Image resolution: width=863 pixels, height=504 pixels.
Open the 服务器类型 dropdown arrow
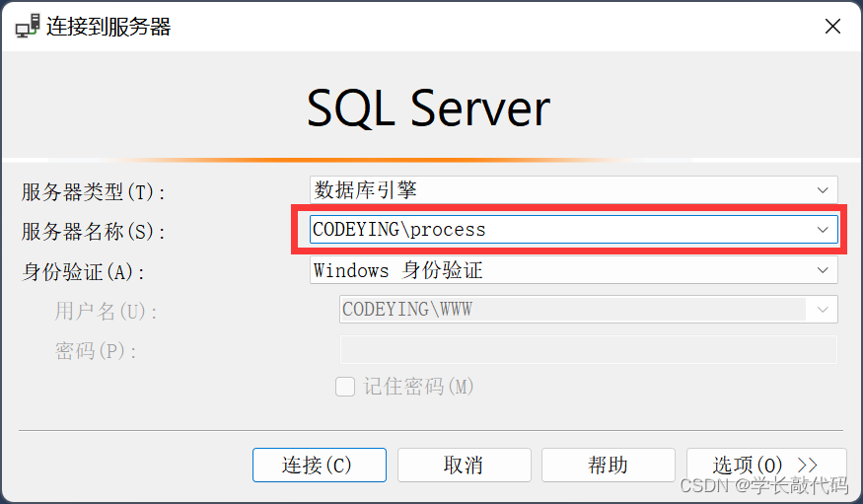click(x=823, y=190)
